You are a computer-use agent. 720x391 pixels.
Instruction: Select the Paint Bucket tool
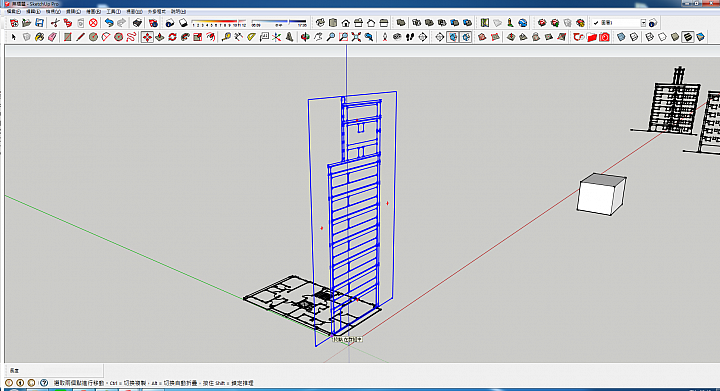tap(39, 37)
